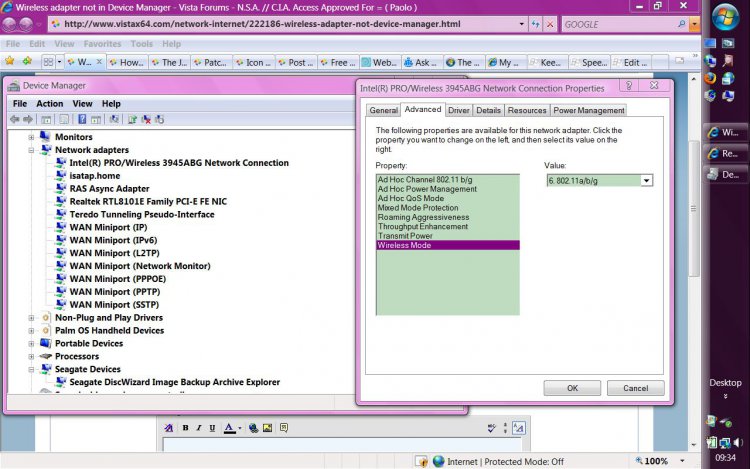
Task: Open Device Manager Action menu
Action: pos(50,104)
